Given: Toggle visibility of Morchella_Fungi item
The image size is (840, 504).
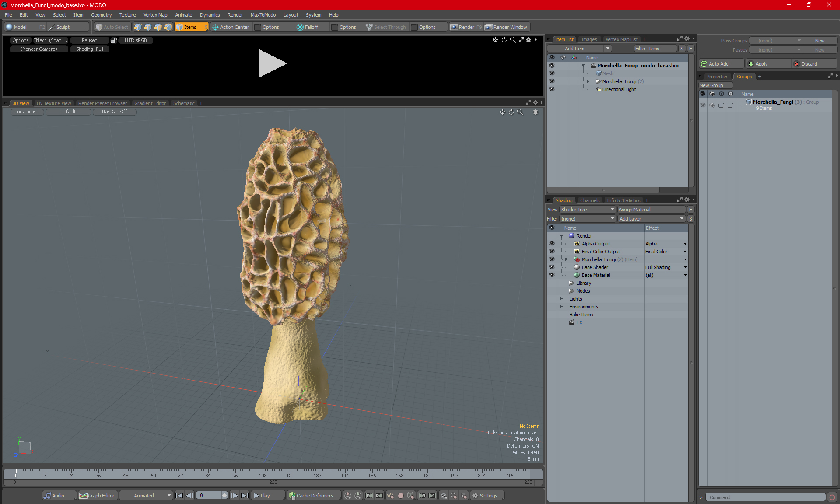Looking at the screenshot, I should 552,81.
